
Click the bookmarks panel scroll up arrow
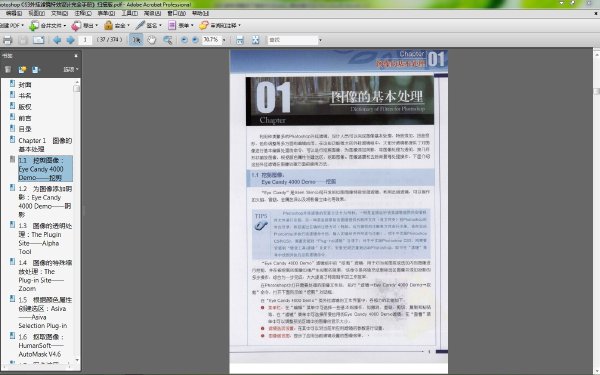pyautogui.click(x=77, y=82)
